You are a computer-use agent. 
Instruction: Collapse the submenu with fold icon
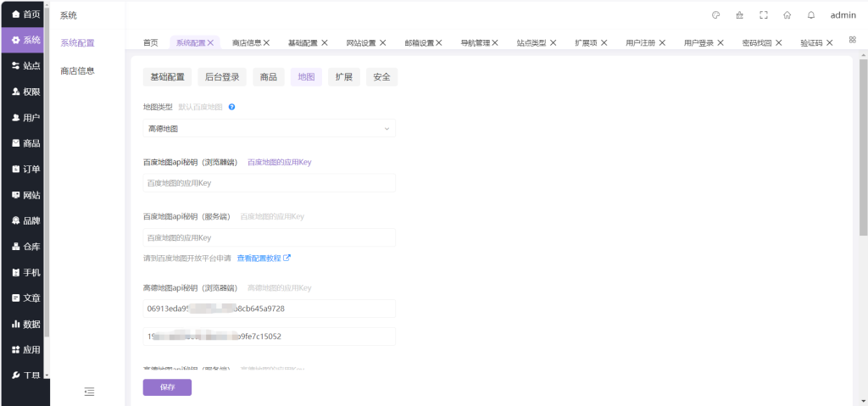[89, 392]
